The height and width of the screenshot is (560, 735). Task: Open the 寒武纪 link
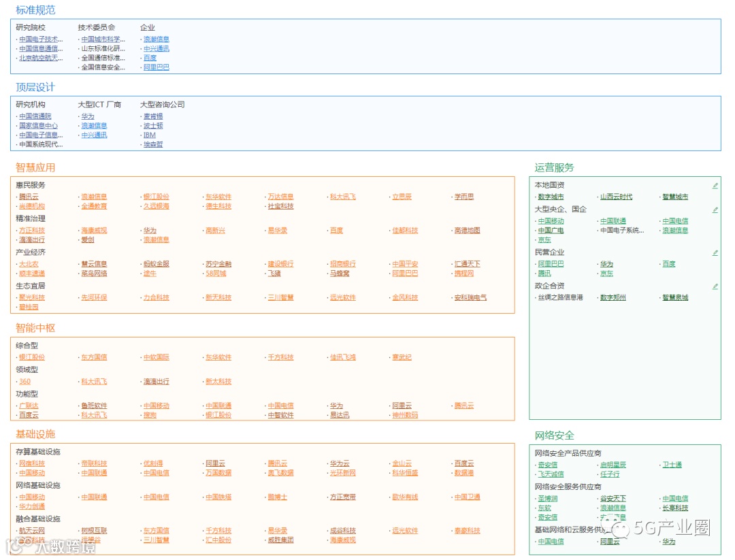click(402, 357)
